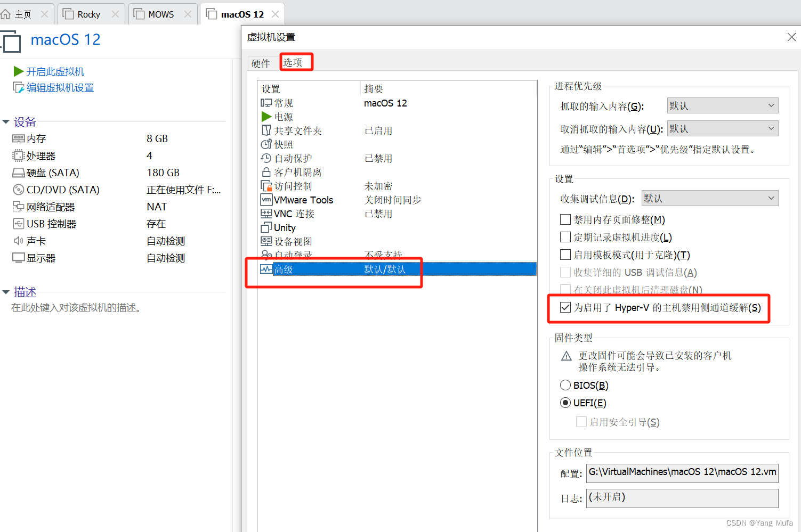Click the Guest Isolation (客户机隔离) lock icon
The width and height of the screenshot is (801, 532).
click(266, 172)
